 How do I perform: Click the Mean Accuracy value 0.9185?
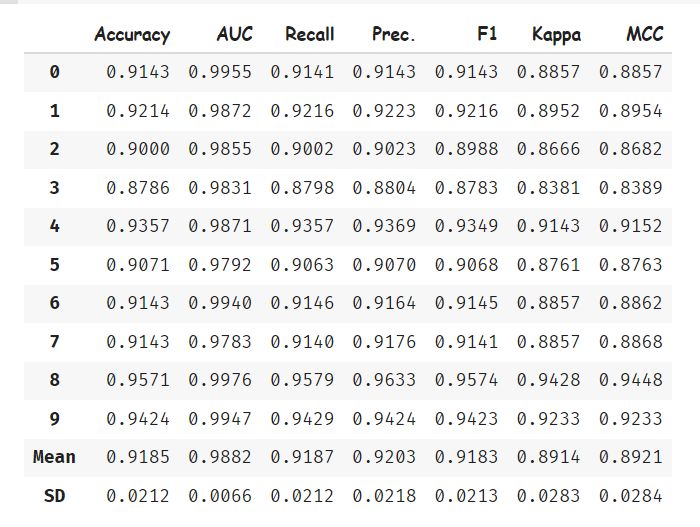point(138,457)
